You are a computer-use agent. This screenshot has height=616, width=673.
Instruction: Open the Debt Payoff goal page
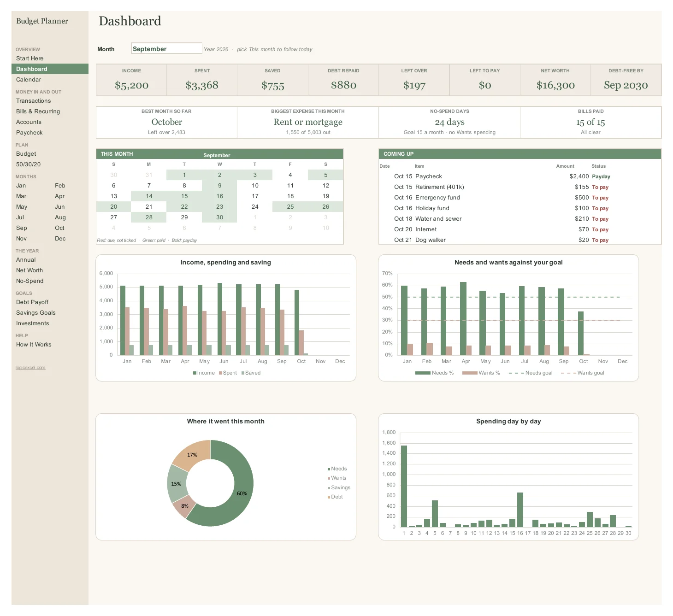pos(32,302)
